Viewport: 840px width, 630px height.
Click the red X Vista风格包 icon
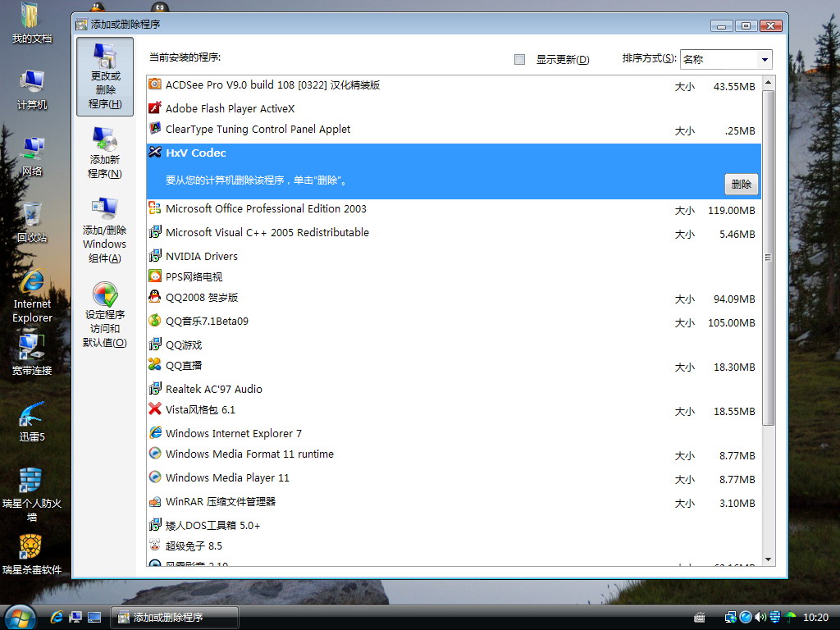[x=155, y=409]
